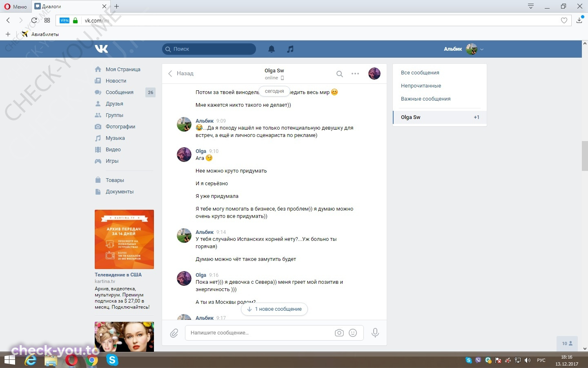Viewport: 588px width, 368px height.
Task: Open Сообщения in left menu
Action: [120, 92]
